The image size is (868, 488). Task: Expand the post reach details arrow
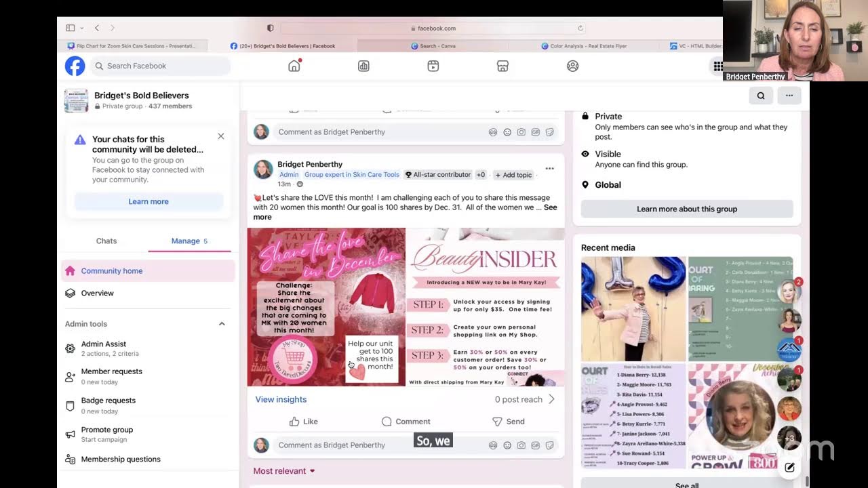(551, 399)
